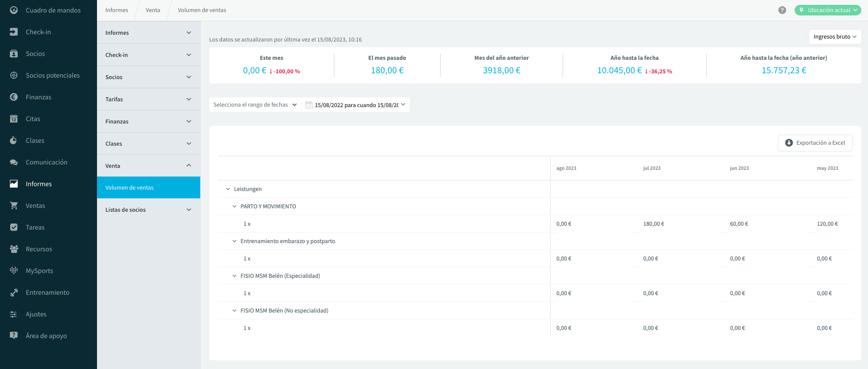Expand the Listas de socios section
Viewport: 868px width, 369px height.
[x=149, y=210]
